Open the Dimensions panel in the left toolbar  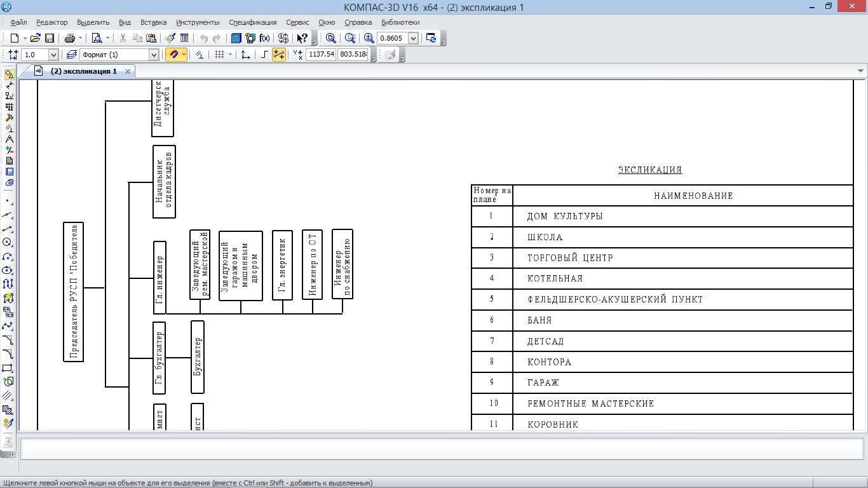(9, 85)
